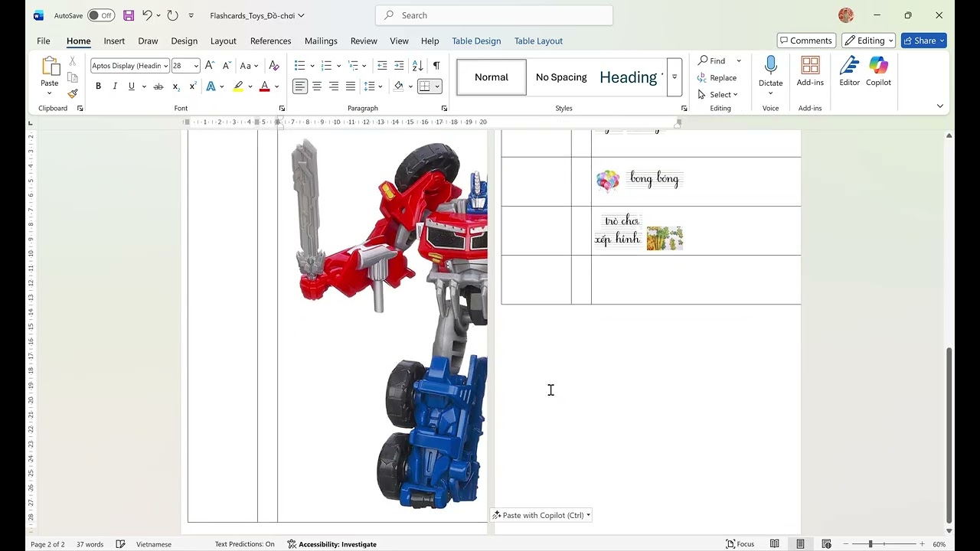The image size is (980, 551).
Task: Click the Search box in title bar
Action: pyautogui.click(x=494, y=15)
